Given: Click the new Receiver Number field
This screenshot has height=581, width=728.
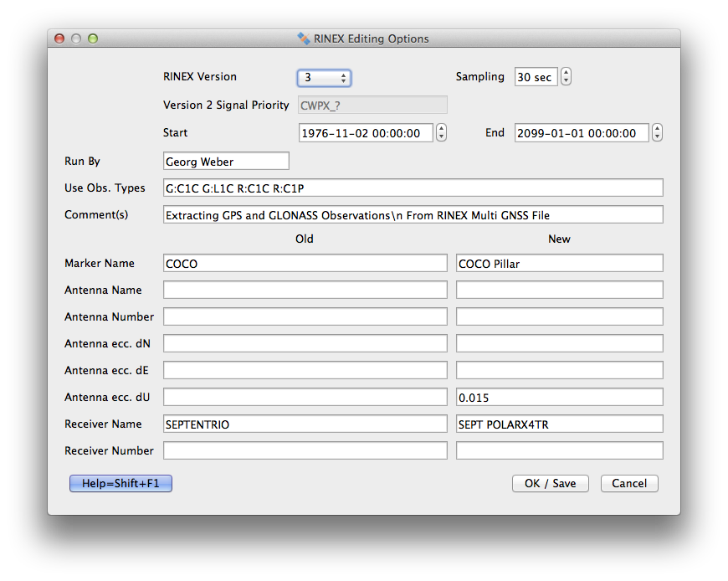Looking at the screenshot, I should (x=559, y=451).
